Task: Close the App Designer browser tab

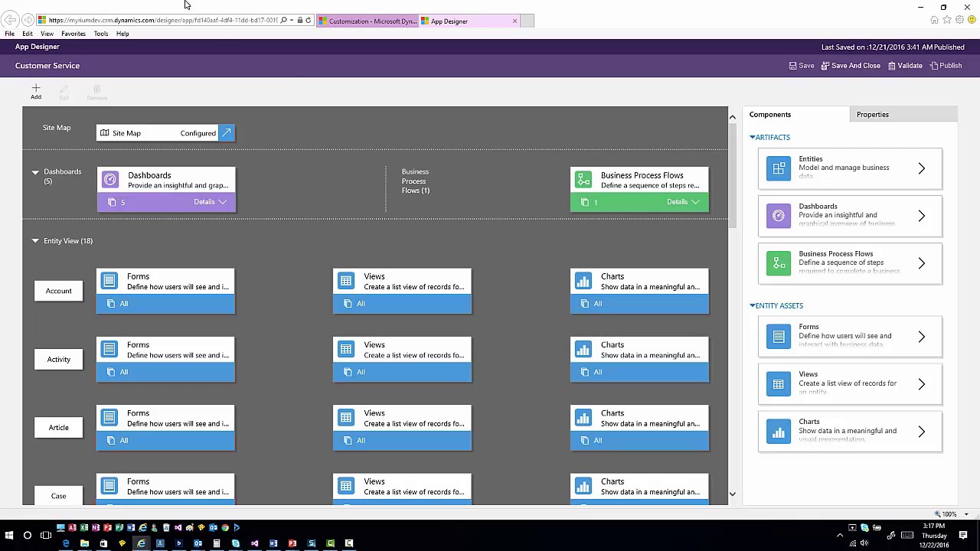Action: pyautogui.click(x=514, y=21)
